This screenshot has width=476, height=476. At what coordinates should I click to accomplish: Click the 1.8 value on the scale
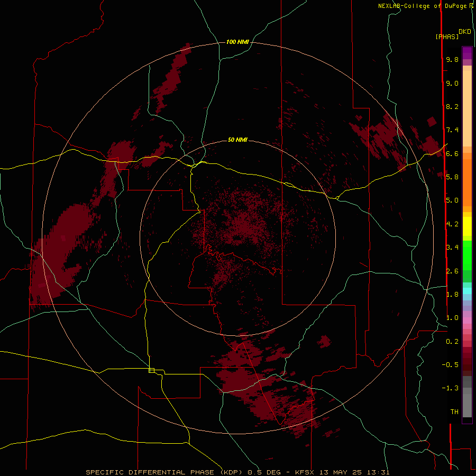[452, 295]
